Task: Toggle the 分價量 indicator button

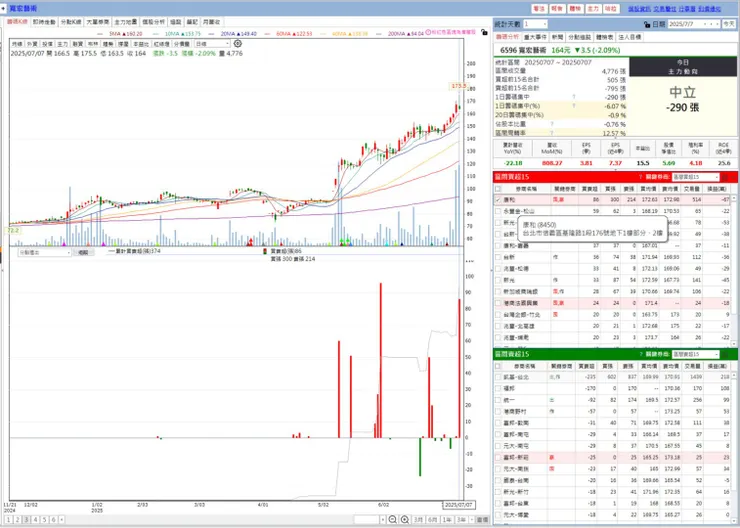Action: click(x=182, y=43)
